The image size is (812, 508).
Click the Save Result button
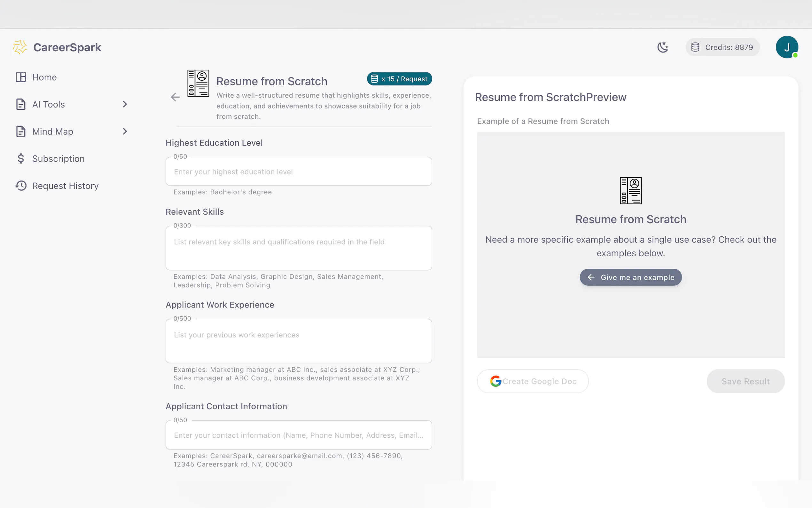click(x=745, y=381)
